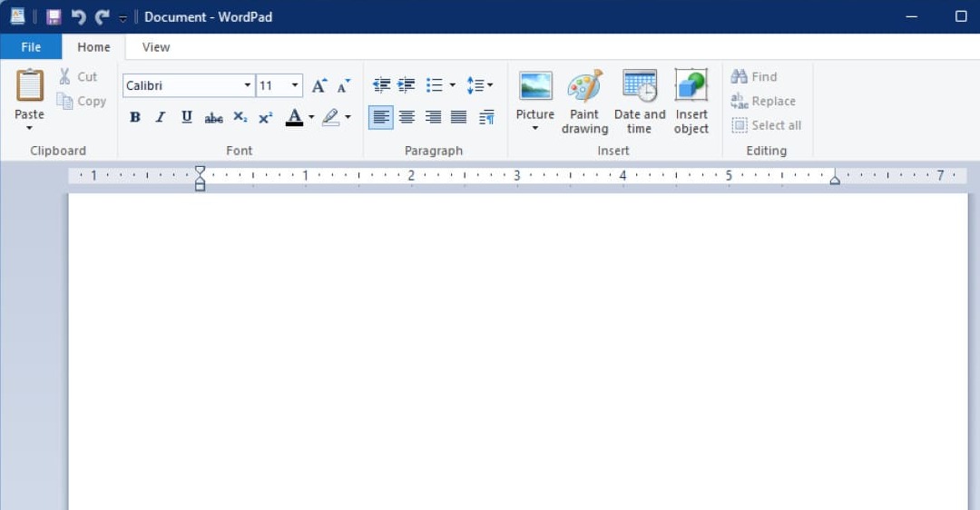Cut the selected text
The height and width of the screenshot is (510, 980).
coord(78,76)
